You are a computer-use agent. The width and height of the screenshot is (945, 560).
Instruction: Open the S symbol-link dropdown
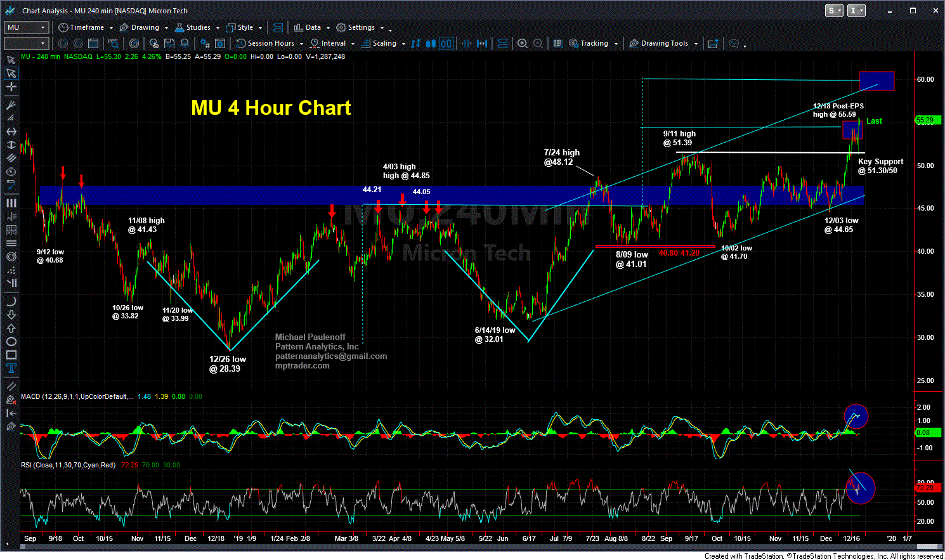tap(833, 11)
